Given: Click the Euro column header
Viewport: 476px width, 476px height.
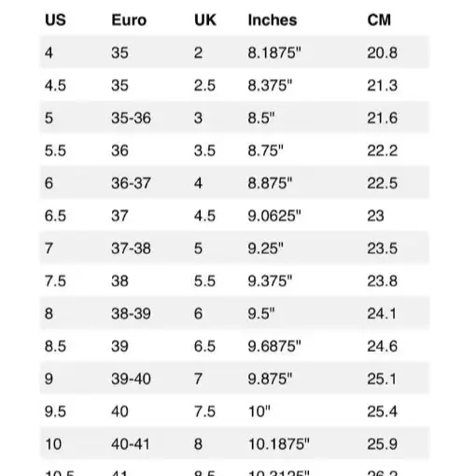Looking at the screenshot, I should click(129, 21).
